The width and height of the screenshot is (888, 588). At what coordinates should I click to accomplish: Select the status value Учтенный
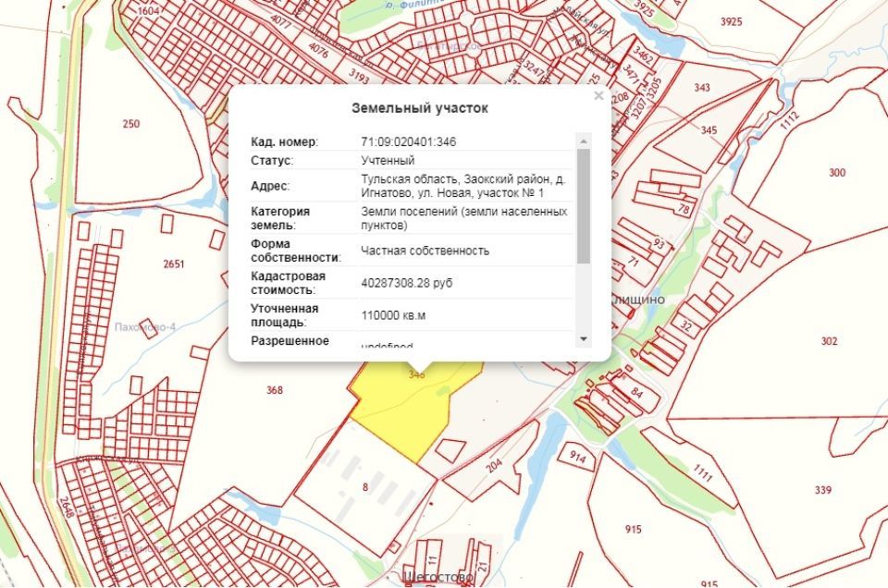[x=388, y=160]
